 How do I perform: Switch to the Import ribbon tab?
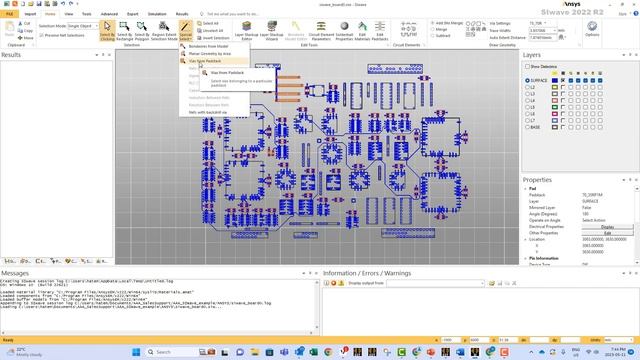30,14
